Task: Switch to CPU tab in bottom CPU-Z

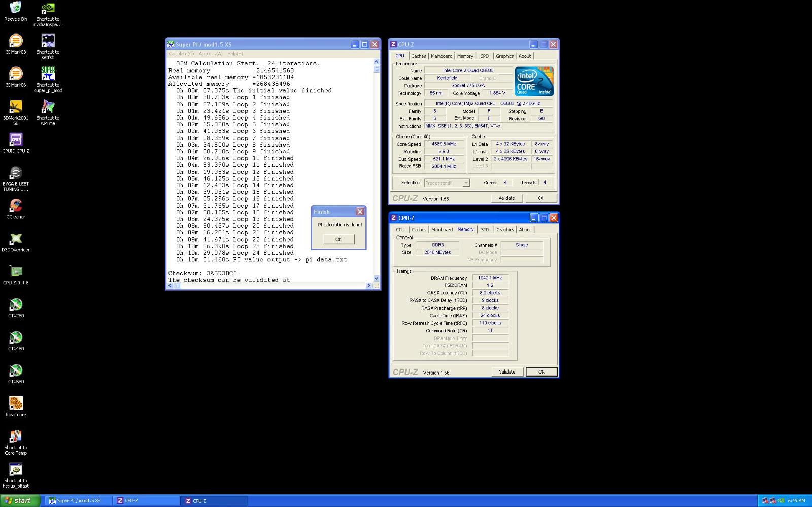Action: click(400, 230)
